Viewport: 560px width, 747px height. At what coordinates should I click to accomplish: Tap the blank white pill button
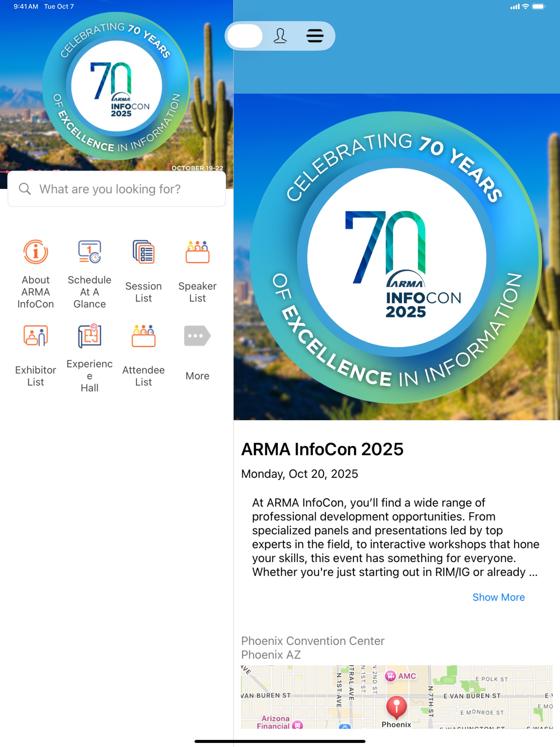(x=245, y=36)
